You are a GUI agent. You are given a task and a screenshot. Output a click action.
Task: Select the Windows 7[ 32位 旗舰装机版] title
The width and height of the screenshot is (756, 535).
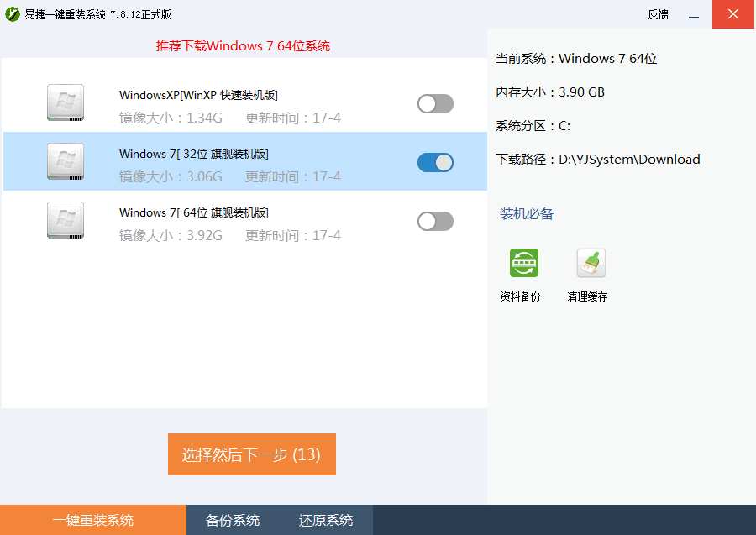[194, 154]
